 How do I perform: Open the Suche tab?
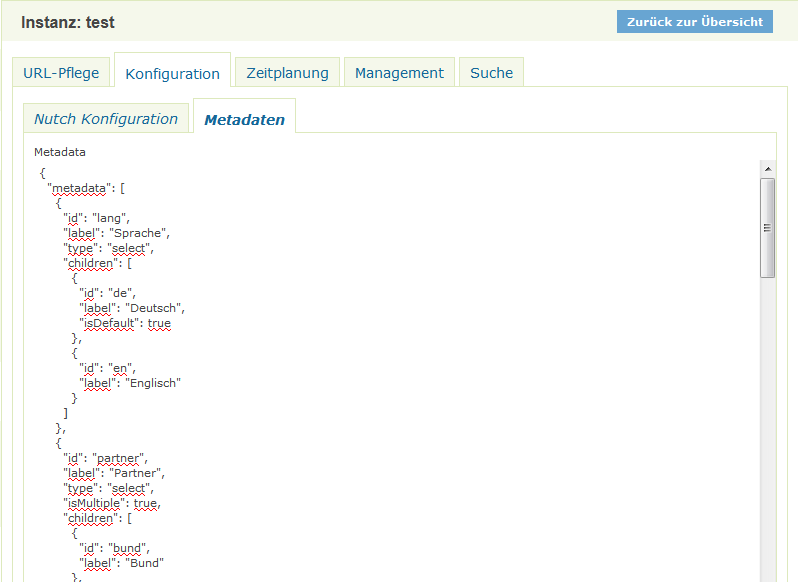(x=491, y=73)
